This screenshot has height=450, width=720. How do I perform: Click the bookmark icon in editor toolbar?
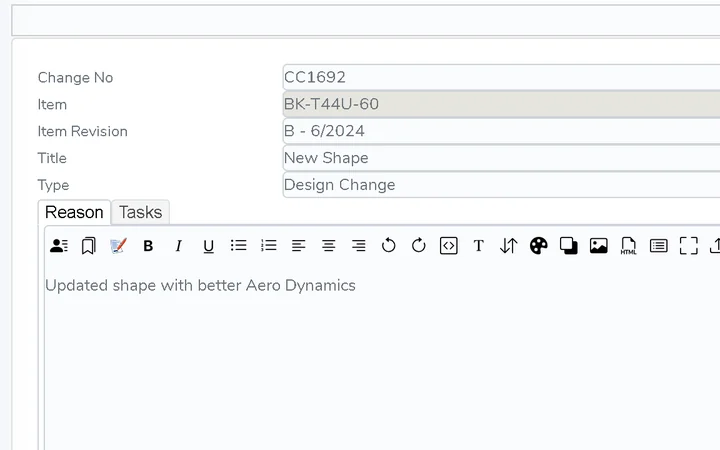click(89, 246)
